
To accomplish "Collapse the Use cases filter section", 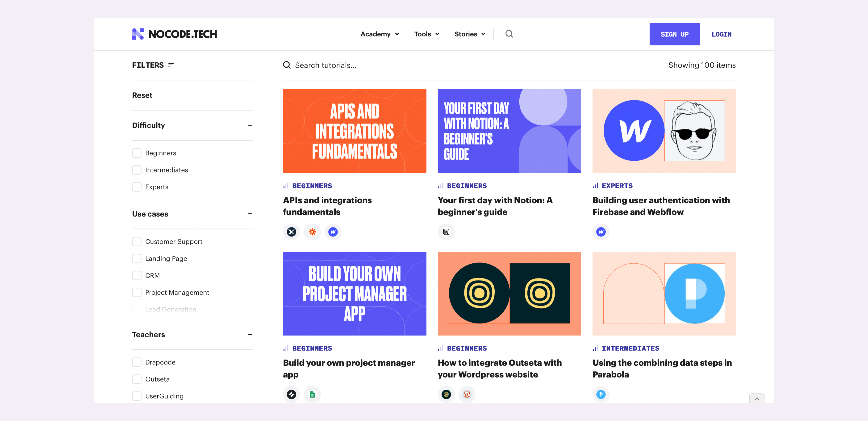I will [250, 214].
